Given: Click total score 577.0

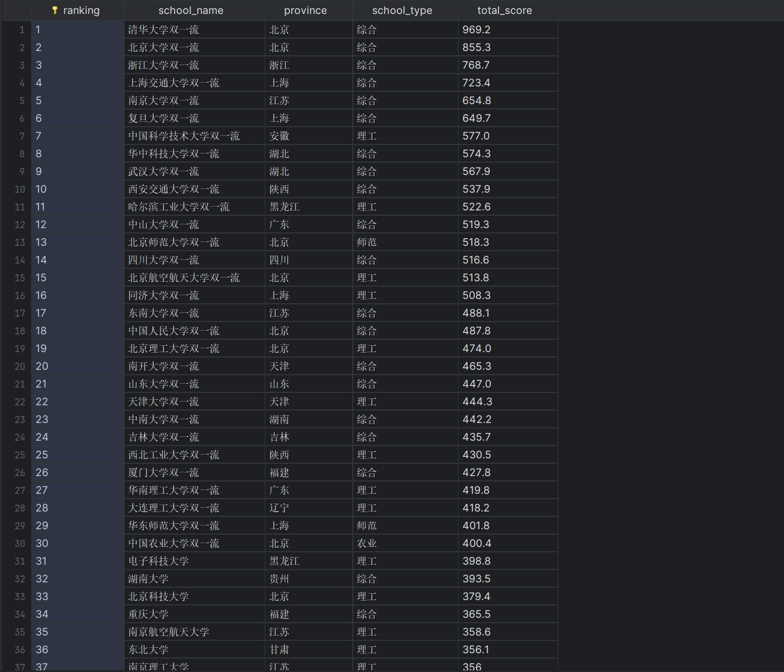Looking at the screenshot, I should 508,136.
